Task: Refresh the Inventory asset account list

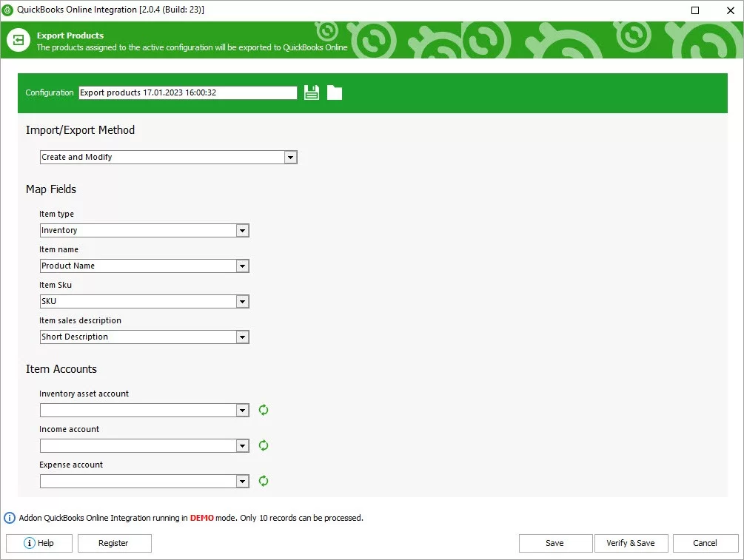Action: coord(263,410)
